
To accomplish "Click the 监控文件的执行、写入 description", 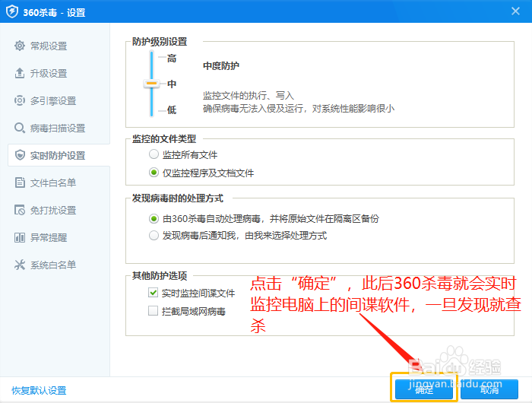I will [249, 95].
